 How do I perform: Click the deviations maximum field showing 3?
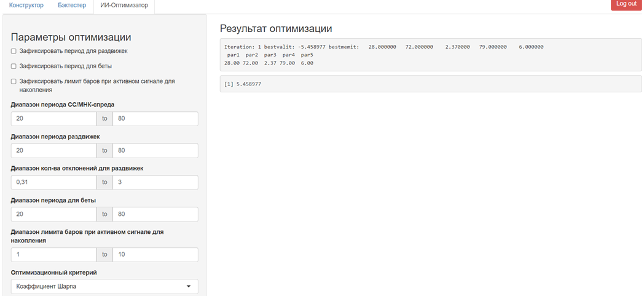[x=155, y=183]
